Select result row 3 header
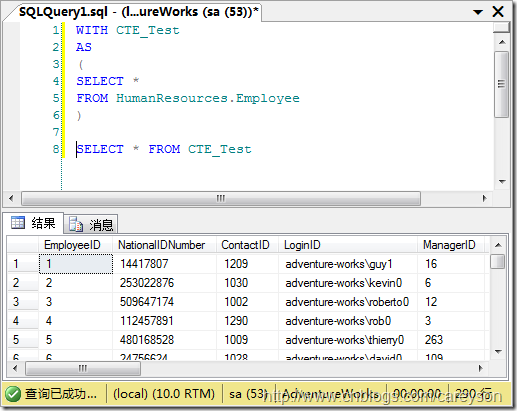 pos(23,302)
